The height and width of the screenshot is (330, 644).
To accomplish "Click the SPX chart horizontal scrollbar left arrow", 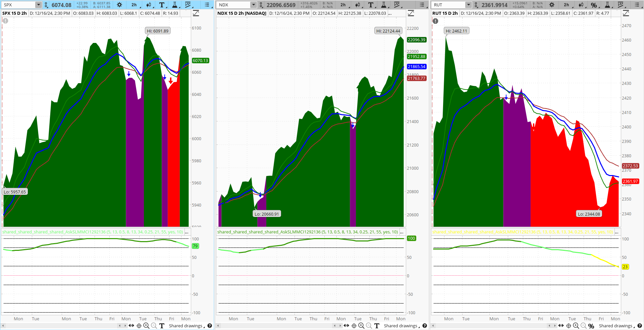I will [3, 326].
